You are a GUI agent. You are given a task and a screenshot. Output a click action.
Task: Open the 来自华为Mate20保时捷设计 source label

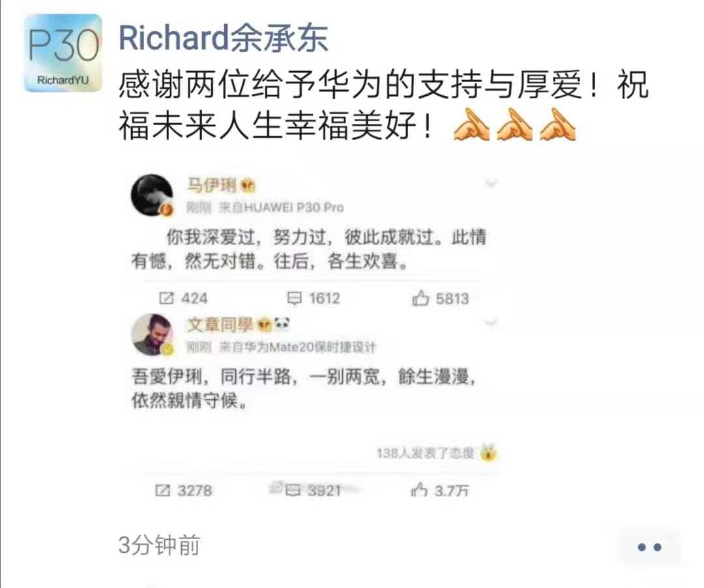pos(297,347)
